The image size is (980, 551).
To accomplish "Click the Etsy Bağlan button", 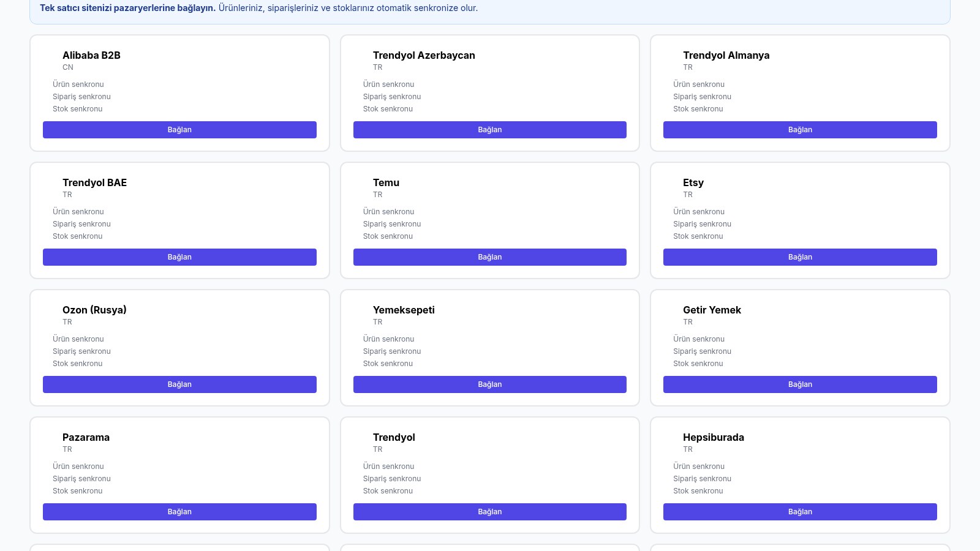I will click(x=800, y=257).
